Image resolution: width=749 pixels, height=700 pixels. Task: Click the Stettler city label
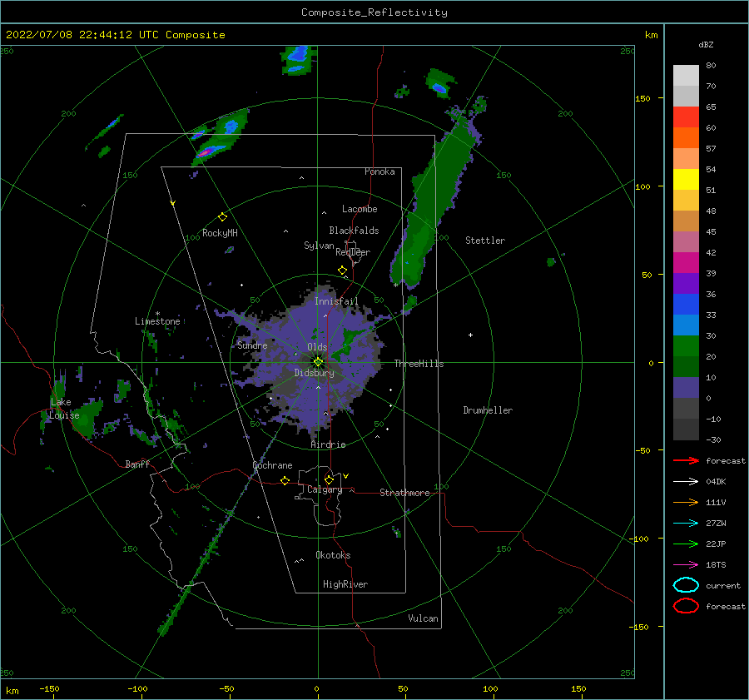(485, 241)
